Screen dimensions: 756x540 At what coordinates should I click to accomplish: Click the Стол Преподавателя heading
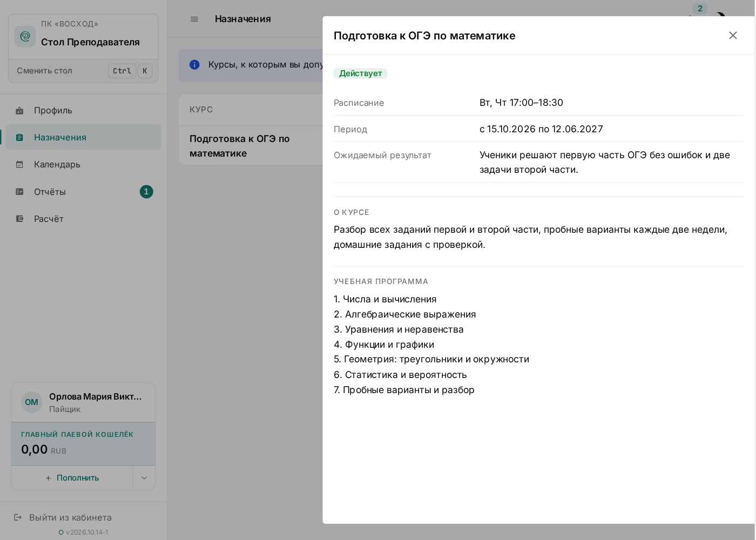coord(90,42)
